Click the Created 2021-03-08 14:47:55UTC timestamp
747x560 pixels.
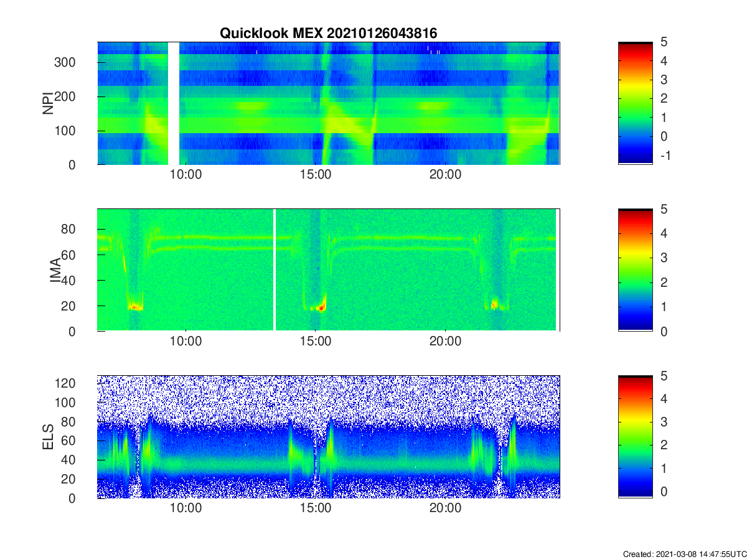click(x=684, y=554)
